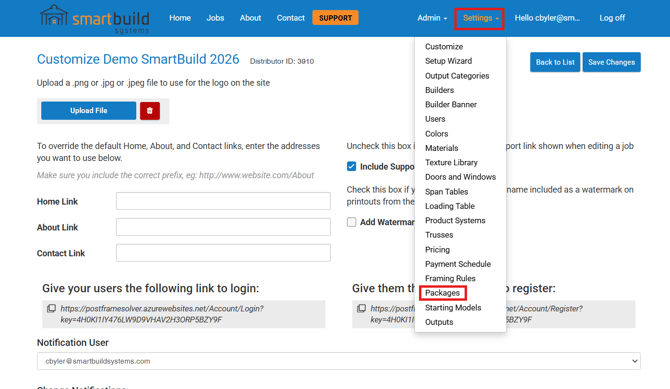Click the SmartBuild Systems logo
This screenshot has width=670, height=389.
click(94, 19)
